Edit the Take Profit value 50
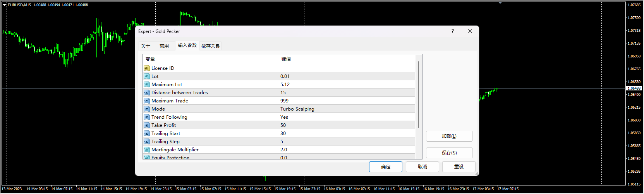 coord(347,125)
